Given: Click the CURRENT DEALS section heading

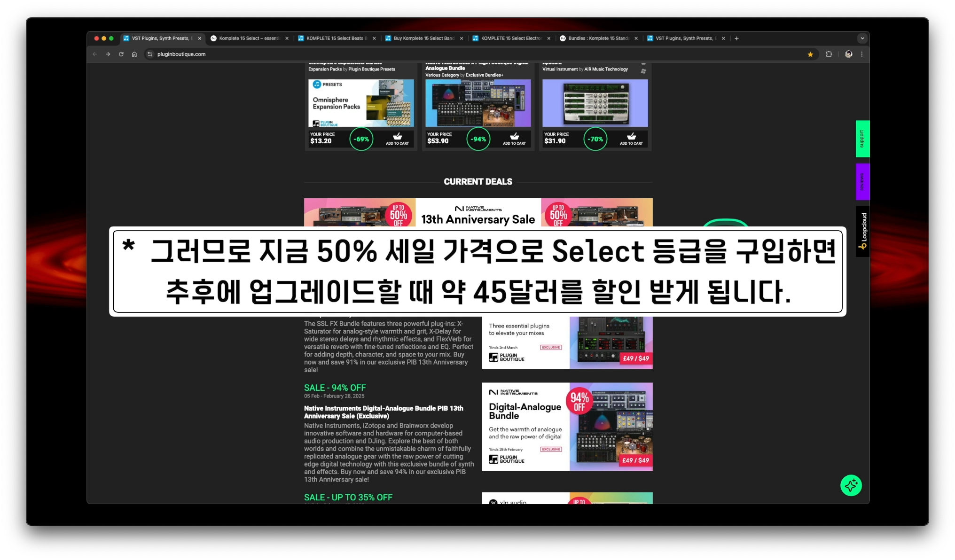Looking at the screenshot, I should tap(478, 181).
